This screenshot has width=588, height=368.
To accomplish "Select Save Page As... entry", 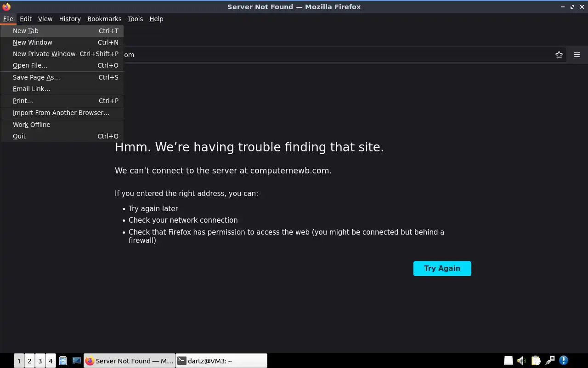I will [62, 77].
